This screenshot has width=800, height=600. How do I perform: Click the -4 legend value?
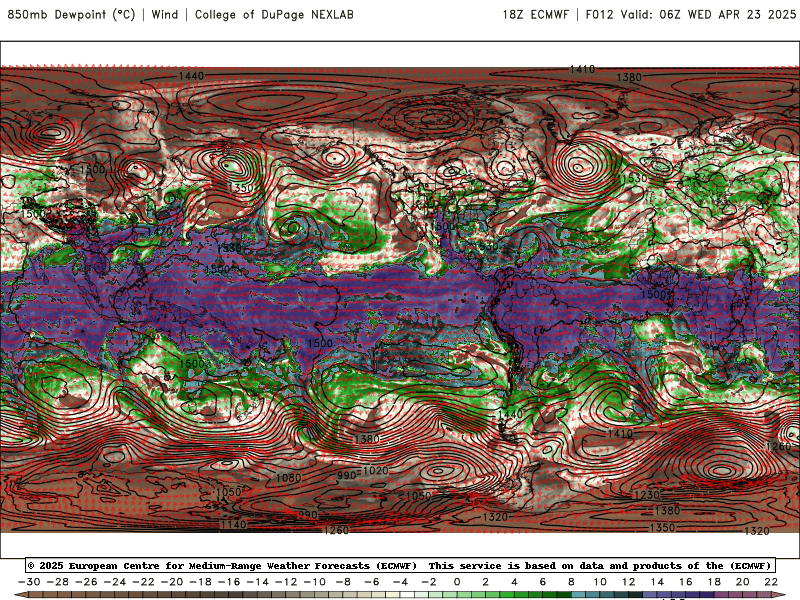401,582
